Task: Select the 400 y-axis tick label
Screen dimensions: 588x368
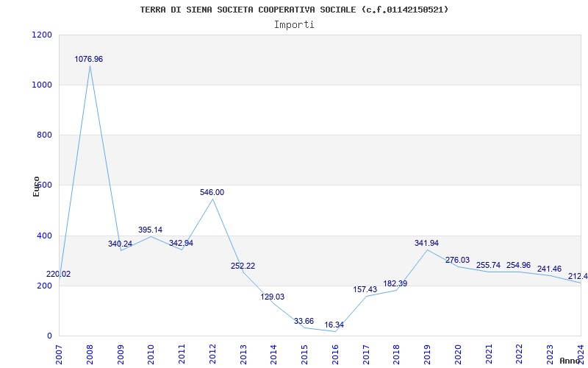Action: click(44, 236)
